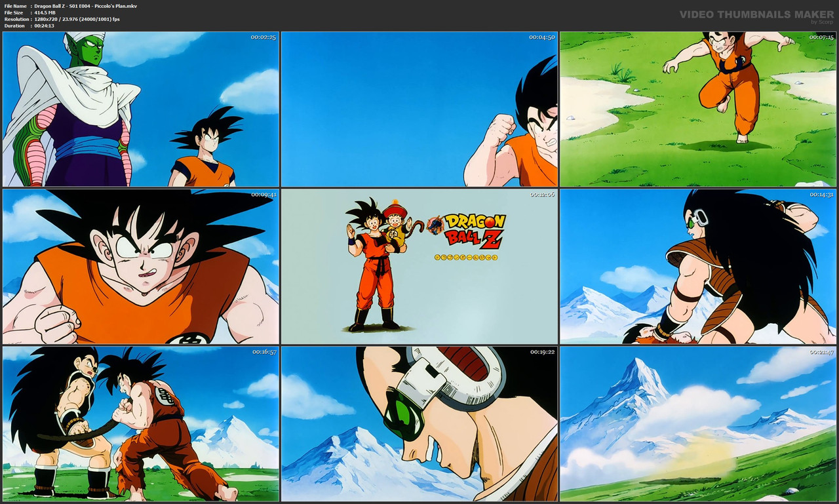Select the thumbnail stamped 00:16:57
839x504 pixels.
coord(141,424)
